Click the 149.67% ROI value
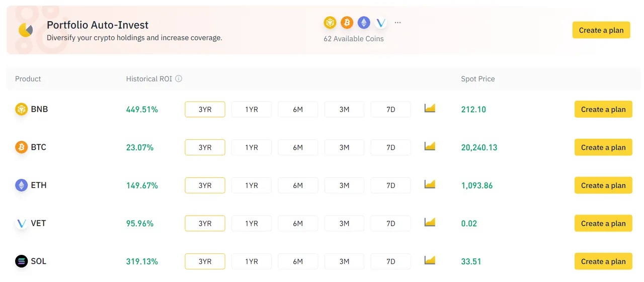The width and height of the screenshot is (644, 282). 142,185
